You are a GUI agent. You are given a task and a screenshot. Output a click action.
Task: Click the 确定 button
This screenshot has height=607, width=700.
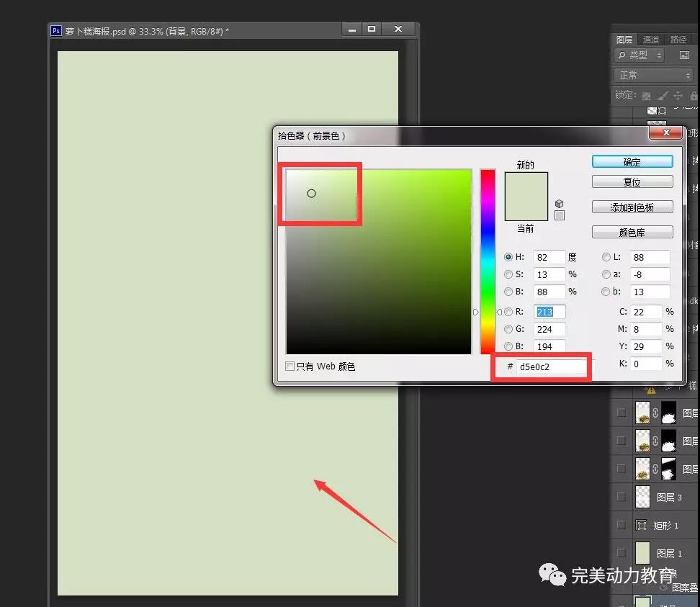pyautogui.click(x=632, y=162)
